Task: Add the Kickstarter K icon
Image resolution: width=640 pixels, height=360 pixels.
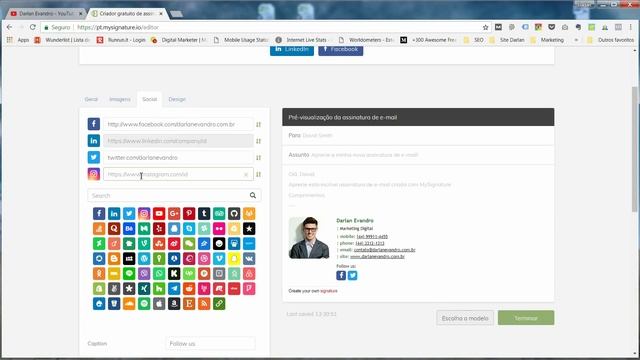Action: 174,273
